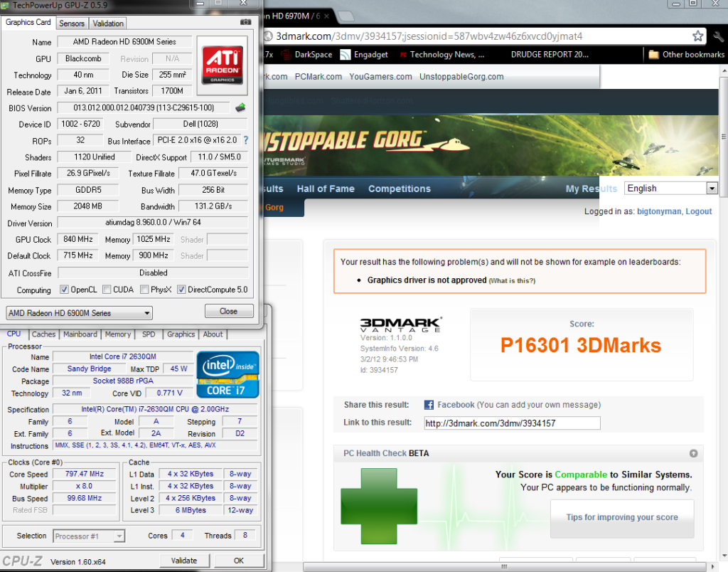This screenshot has width=728, height=572.
Task: Bookmark page with star icon
Action: pyautogui.click(x=697, y=36)
